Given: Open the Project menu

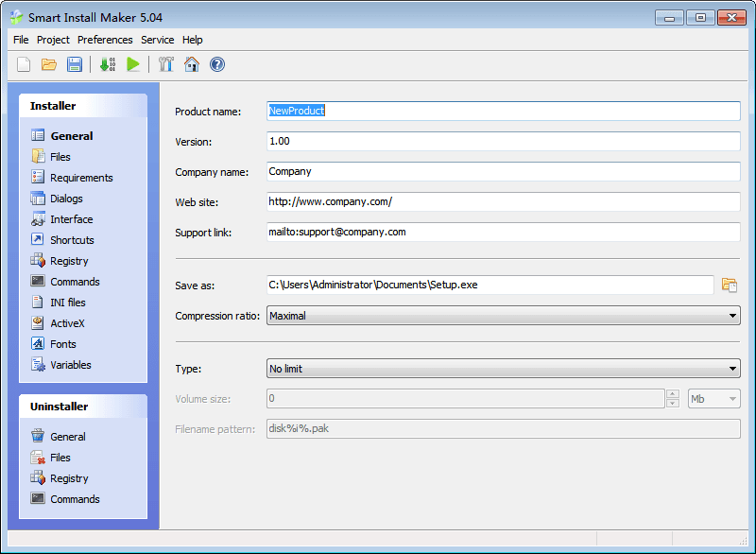Looking at the screenshot, I should click(53, 40).
